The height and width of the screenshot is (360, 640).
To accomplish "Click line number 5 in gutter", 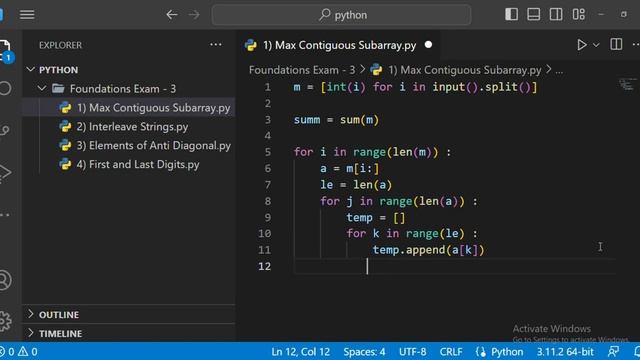I will point(267,152).
